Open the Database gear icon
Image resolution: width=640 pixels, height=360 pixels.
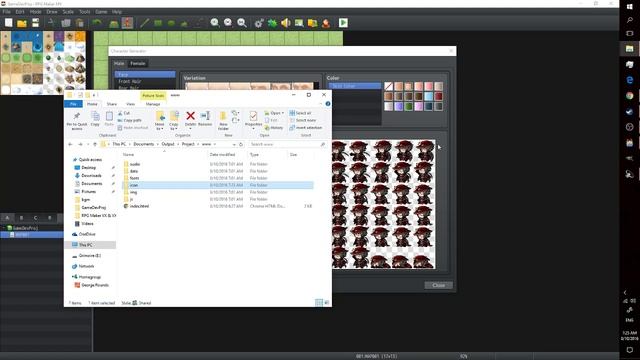(259, 23)
